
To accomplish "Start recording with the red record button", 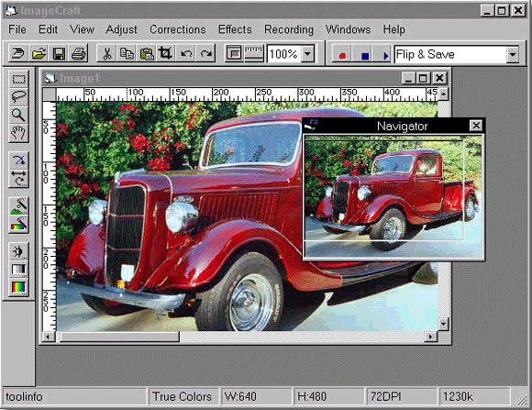I will pos(342,55).
